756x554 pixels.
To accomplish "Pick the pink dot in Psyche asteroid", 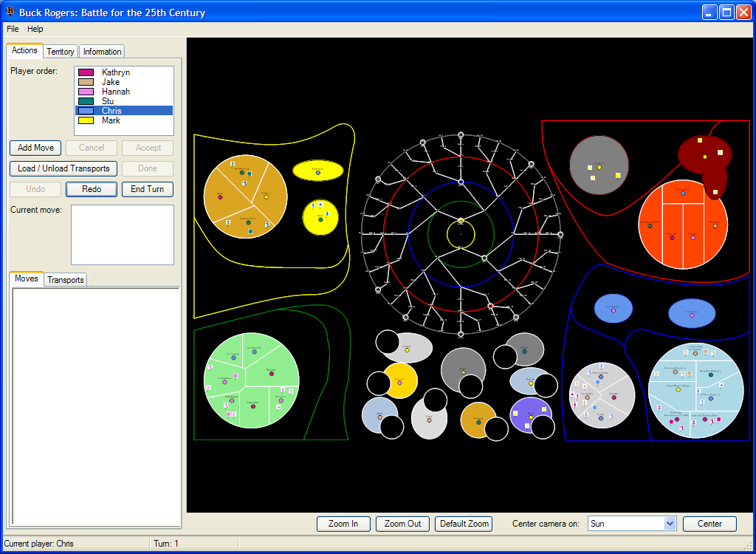I will [399, 383].
